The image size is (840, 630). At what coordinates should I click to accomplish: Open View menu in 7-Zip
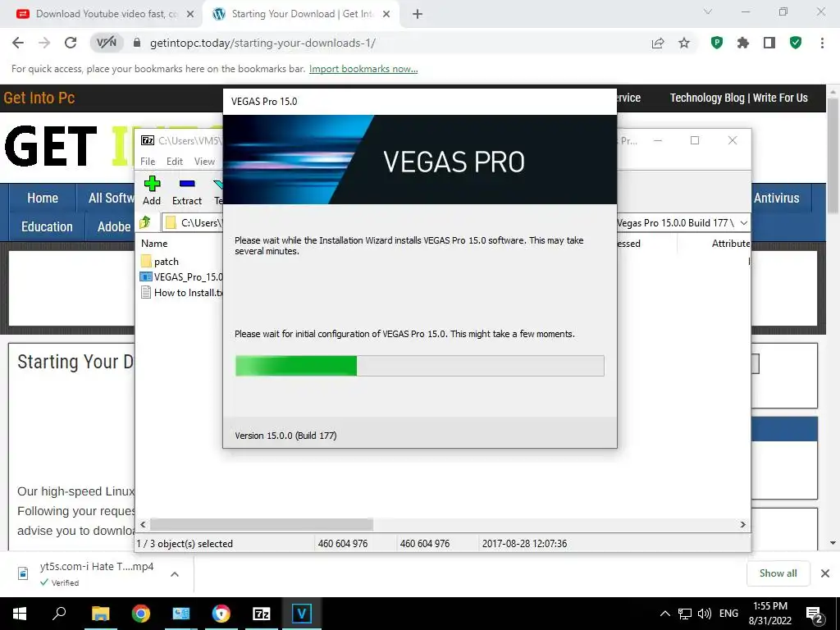pos(204,162)
